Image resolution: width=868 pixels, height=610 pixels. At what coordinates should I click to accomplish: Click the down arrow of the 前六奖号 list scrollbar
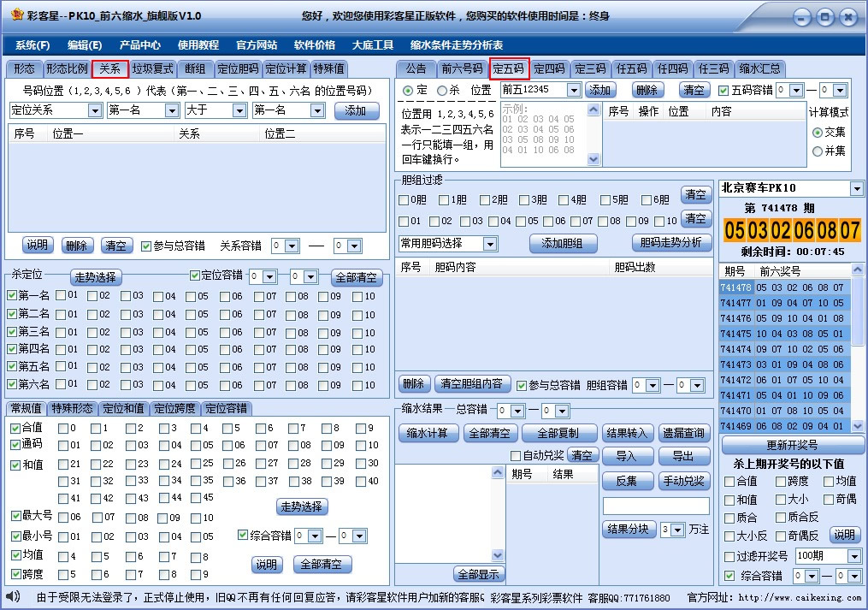click(858, 425)
